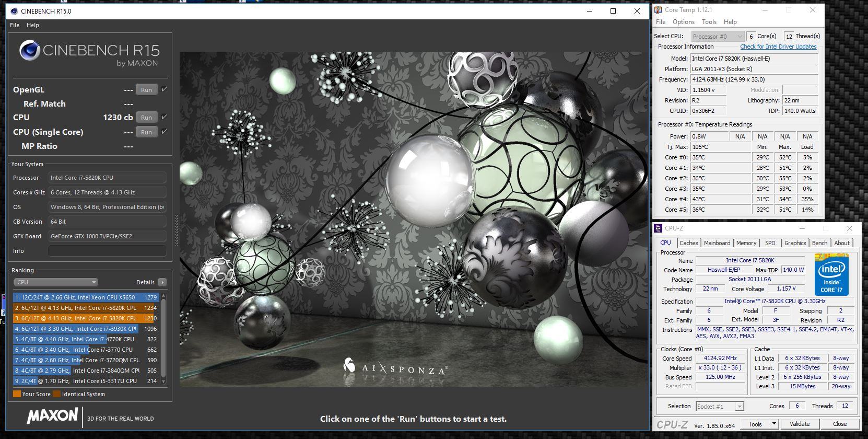
Task: Open the Core Temp Tools menu
Action: point(709,22)
